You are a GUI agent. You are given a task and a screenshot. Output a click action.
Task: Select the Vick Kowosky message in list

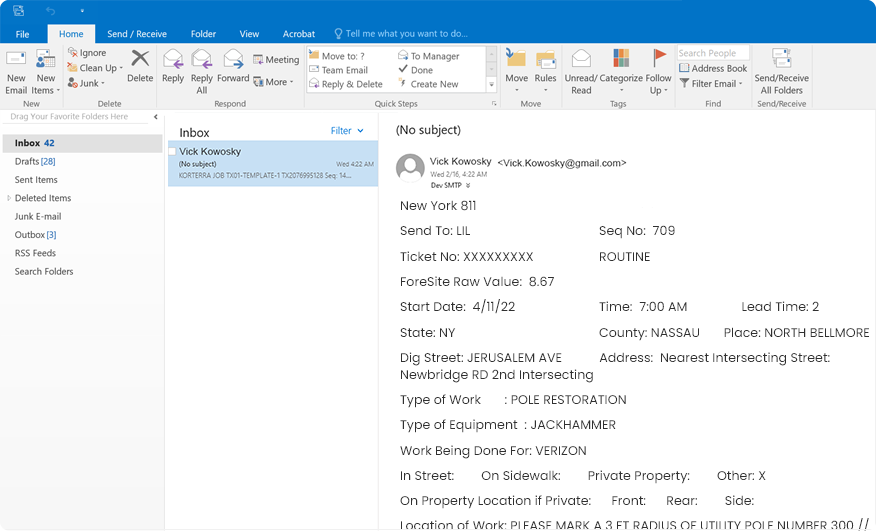[x=273, y=163]
